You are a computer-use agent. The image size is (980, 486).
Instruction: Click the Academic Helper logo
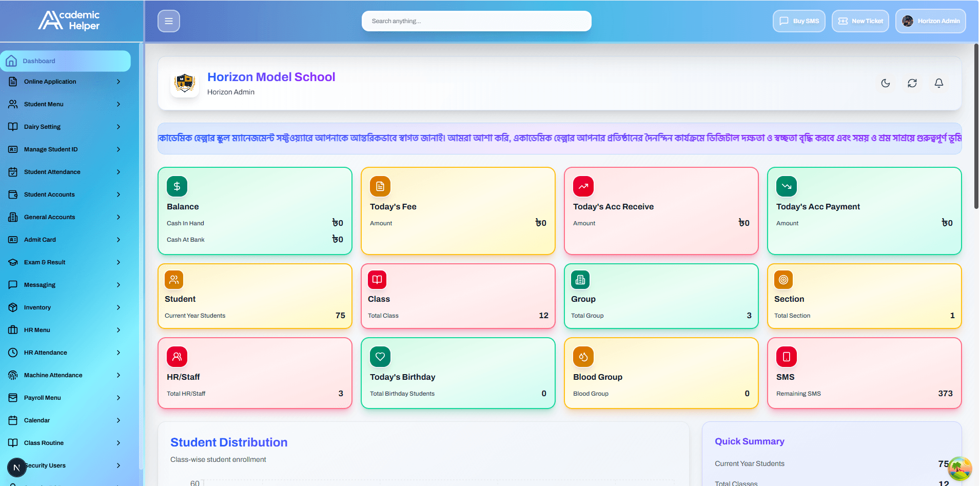69,21
